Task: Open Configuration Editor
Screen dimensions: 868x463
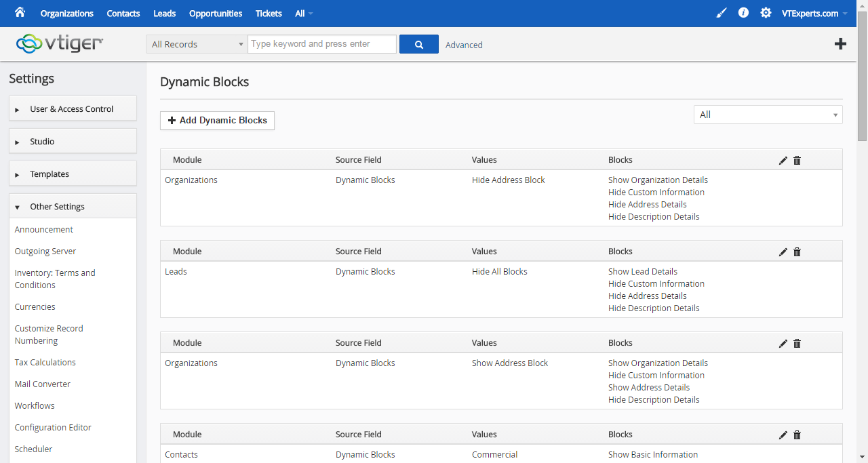Action: tap(53, 427)
